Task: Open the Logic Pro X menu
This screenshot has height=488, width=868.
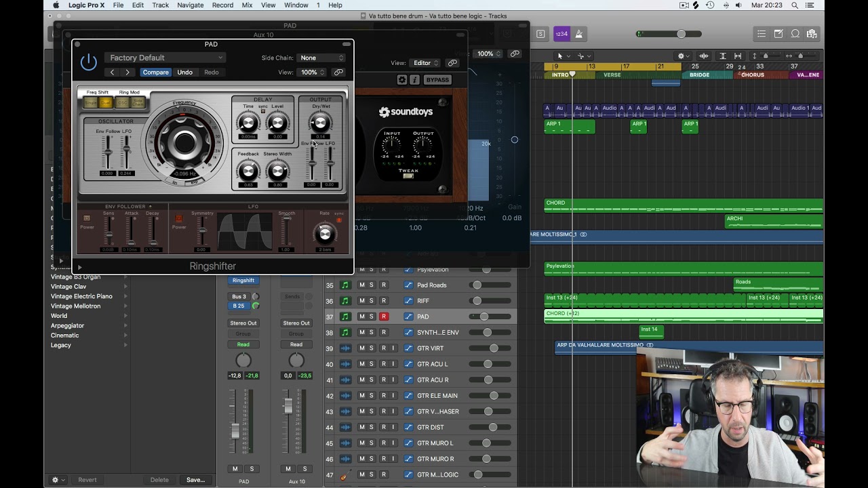Action: point(86,5)
